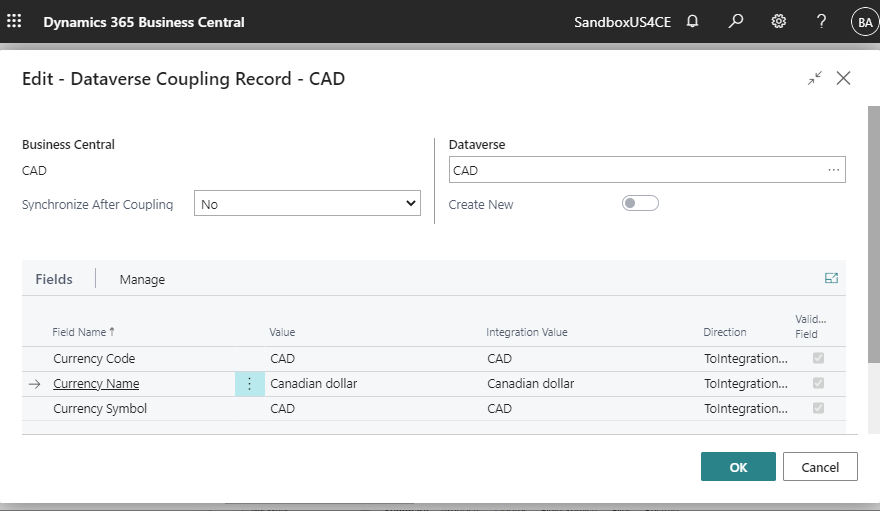Click the search magnifier icon
This screenshot has height=511, width=880.
tap(735, 21)
